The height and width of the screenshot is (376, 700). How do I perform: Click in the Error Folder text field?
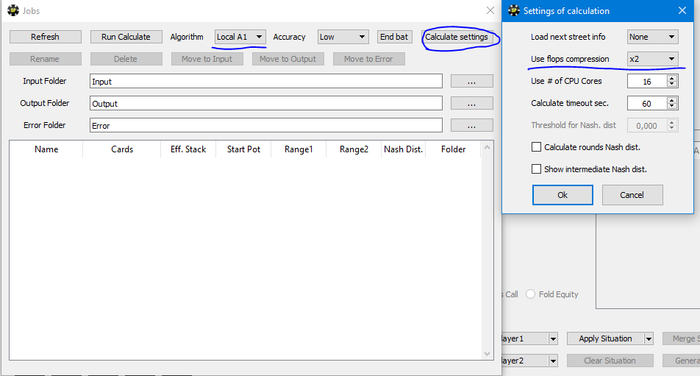266,125
